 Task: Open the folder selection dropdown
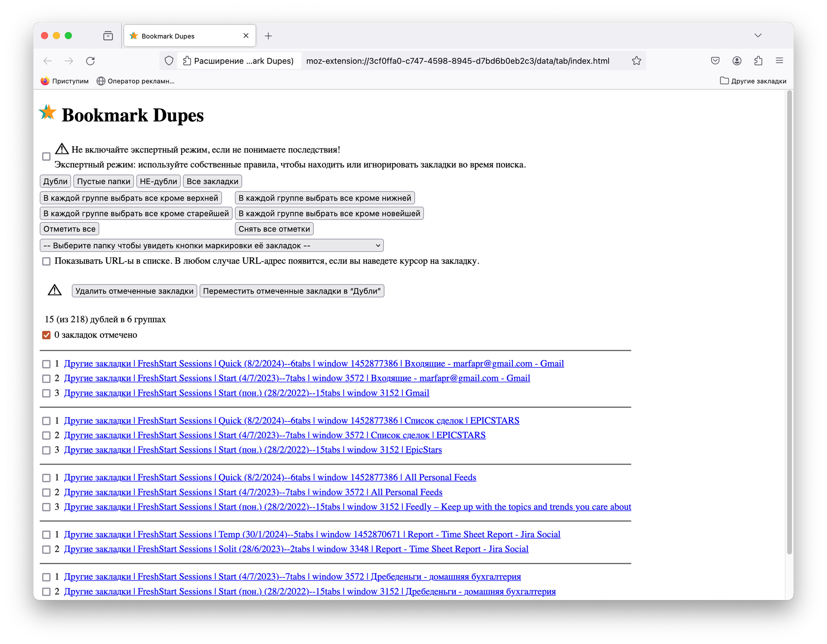coord(211,245)
